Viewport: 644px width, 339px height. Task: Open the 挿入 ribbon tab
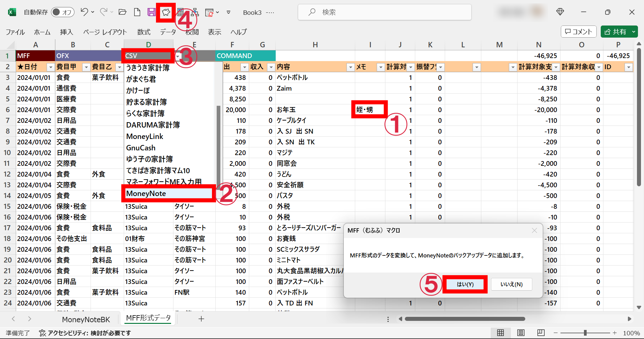pyautogui.click(x=66, y=32)
